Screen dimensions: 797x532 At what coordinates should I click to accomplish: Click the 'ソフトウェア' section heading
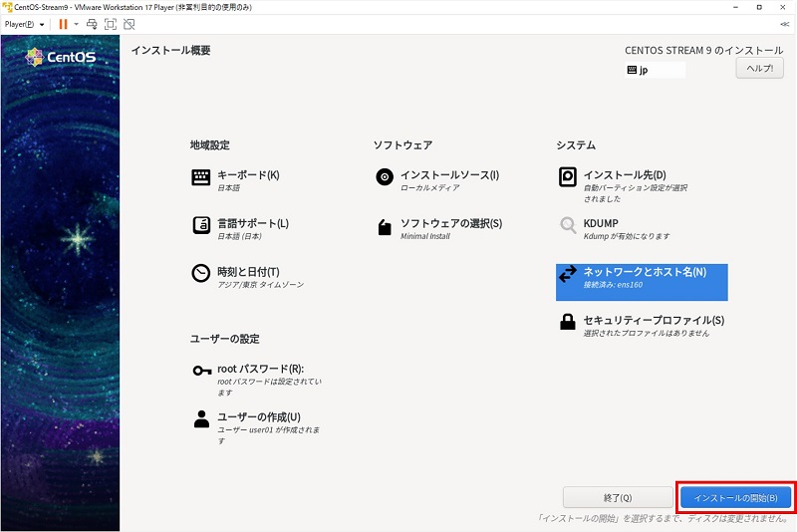pyautogui.click(x=402, y=145)
